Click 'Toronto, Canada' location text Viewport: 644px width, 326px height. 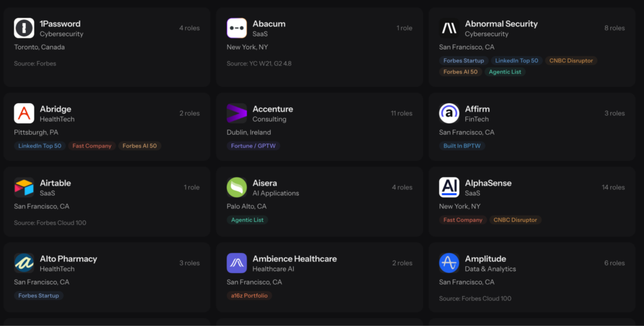pyautogui.click(x=40, y=47)
